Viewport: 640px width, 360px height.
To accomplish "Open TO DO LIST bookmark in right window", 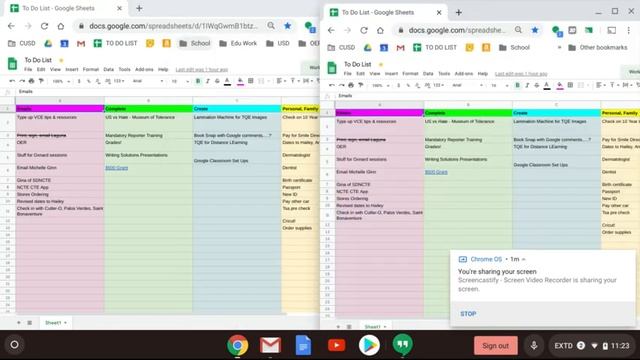I will click(x=435, y=48).
